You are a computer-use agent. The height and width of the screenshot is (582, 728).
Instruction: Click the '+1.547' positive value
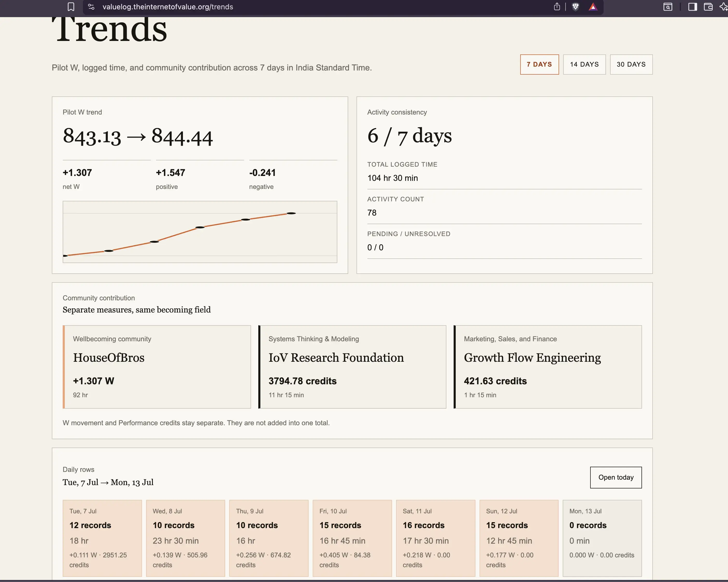click(x=170, y=173)
